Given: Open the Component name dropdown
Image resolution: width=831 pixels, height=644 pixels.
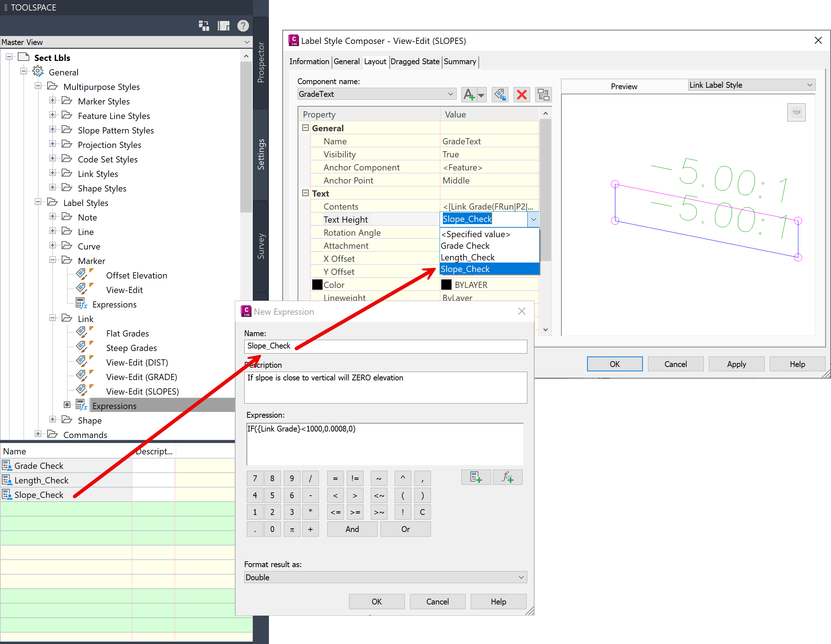Looking at the screenshot, I should point(450,94).
